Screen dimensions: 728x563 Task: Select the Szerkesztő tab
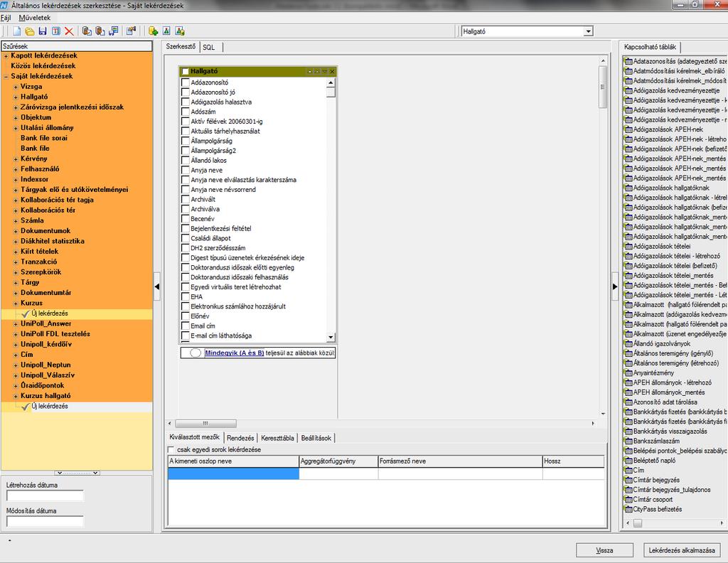[181, 46]
